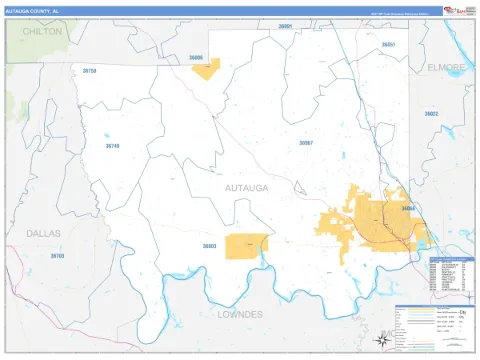Click the "CHILTON" county label

[42, 32]
